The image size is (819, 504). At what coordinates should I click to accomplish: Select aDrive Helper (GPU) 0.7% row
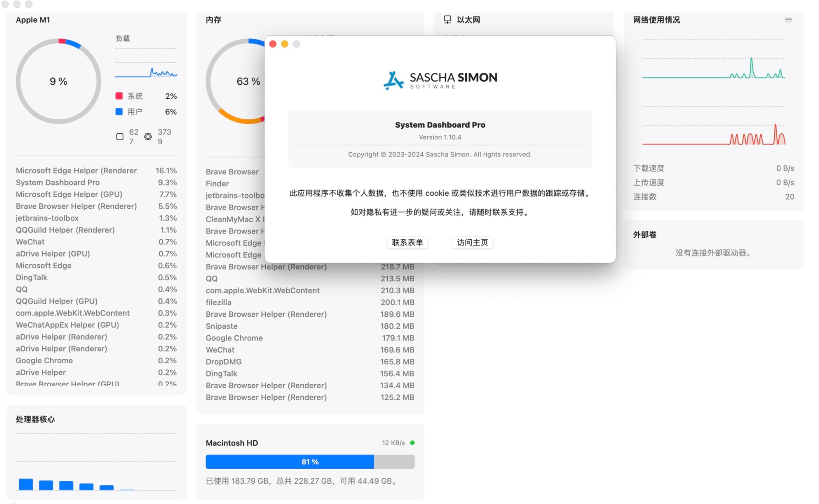[x=96, y=254]
